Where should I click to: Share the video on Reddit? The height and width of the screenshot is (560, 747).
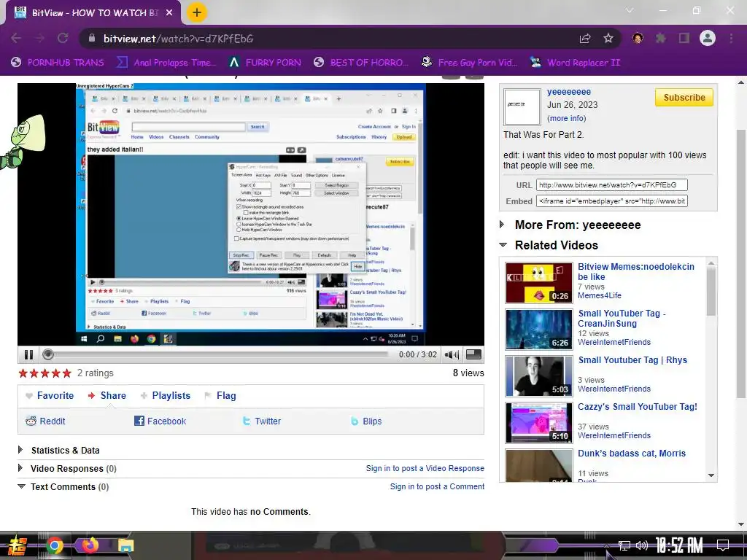(x=45, y=421)
